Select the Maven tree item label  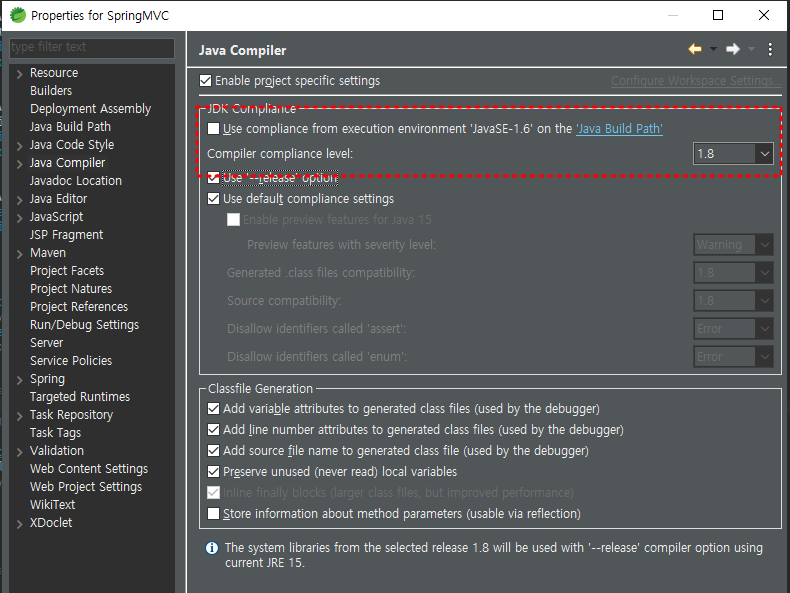47,253
